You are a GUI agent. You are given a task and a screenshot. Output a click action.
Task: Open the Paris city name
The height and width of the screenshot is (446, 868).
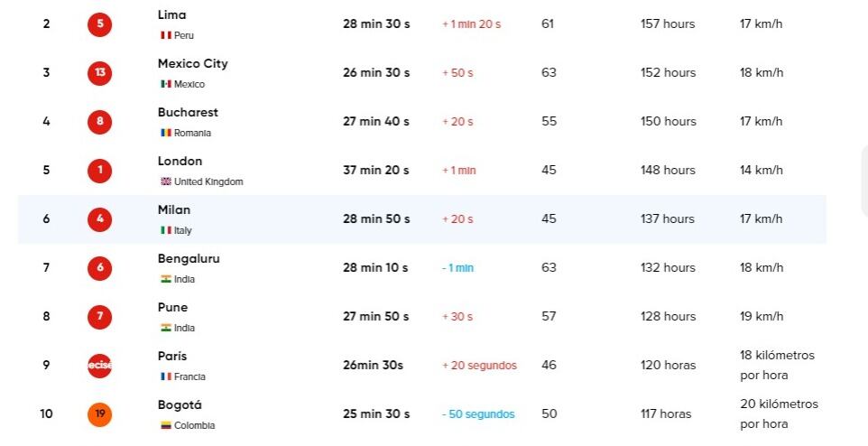172,356
